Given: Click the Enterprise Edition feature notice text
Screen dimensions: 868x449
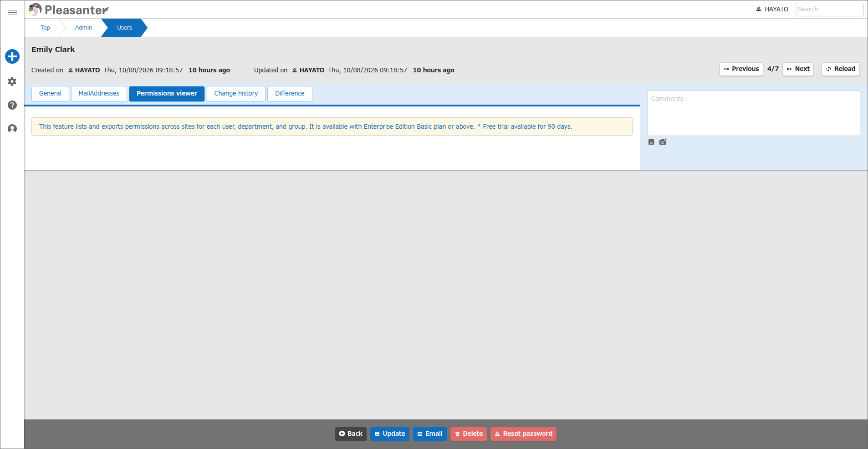Looking at the screenshot, I should (306, 126).
